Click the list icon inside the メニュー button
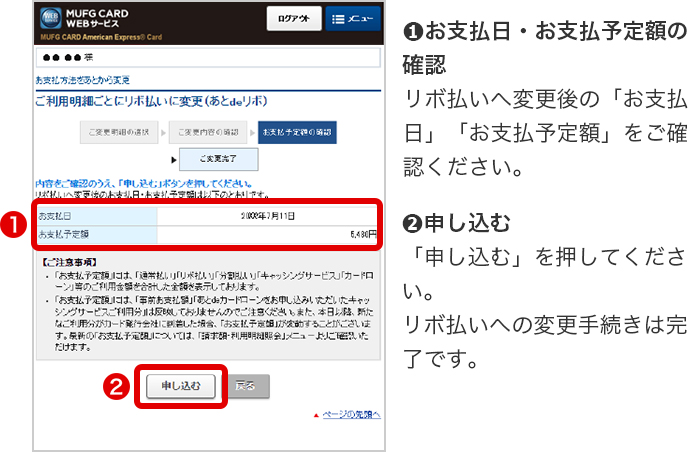 (336, 20)
